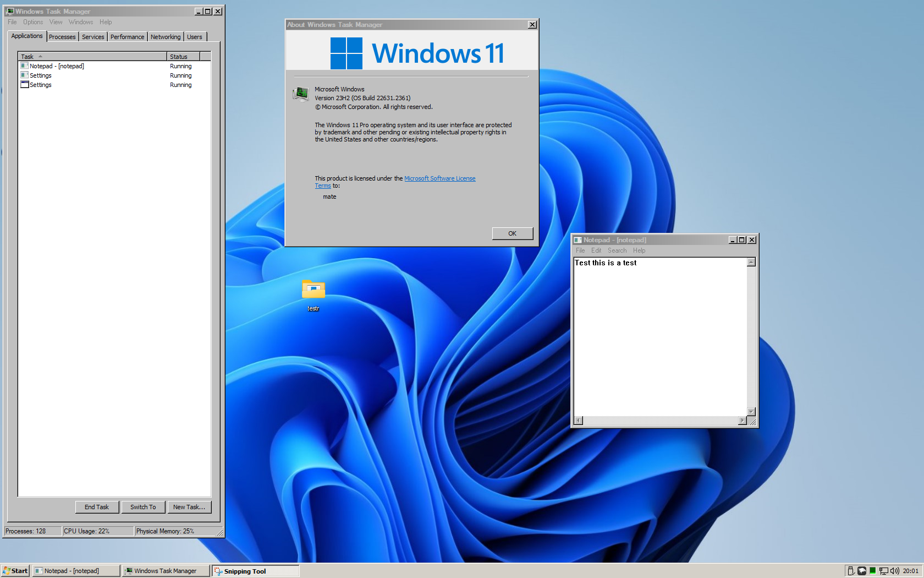Click the Notepad vertical scrollbar down arrow

[751, 412]
